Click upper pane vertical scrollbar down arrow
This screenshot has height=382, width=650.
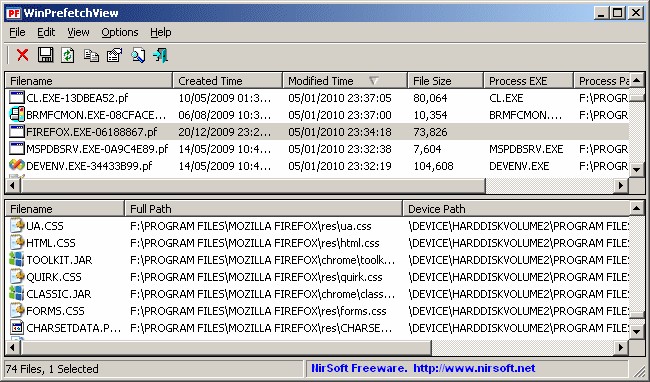(637, 169)
